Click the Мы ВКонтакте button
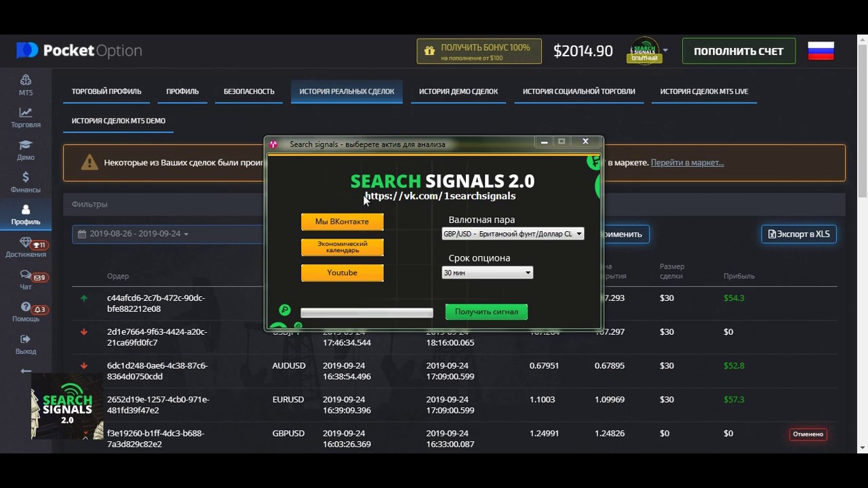The height and width of the screenshot is (488, 868). (342, 222)
